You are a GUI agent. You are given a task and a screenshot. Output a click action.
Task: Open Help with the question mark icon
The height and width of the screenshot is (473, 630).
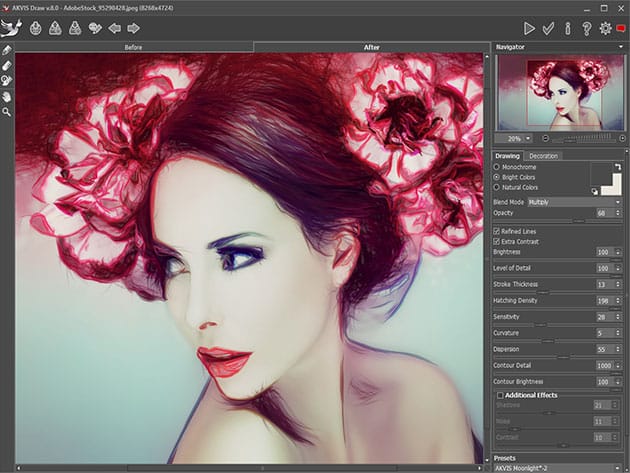click(586, 28)
